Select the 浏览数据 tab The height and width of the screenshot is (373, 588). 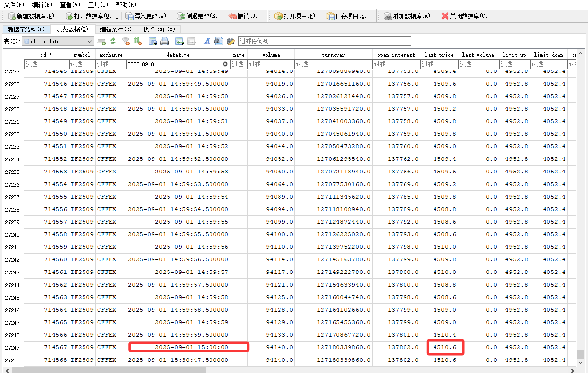(x=72, y=29)
